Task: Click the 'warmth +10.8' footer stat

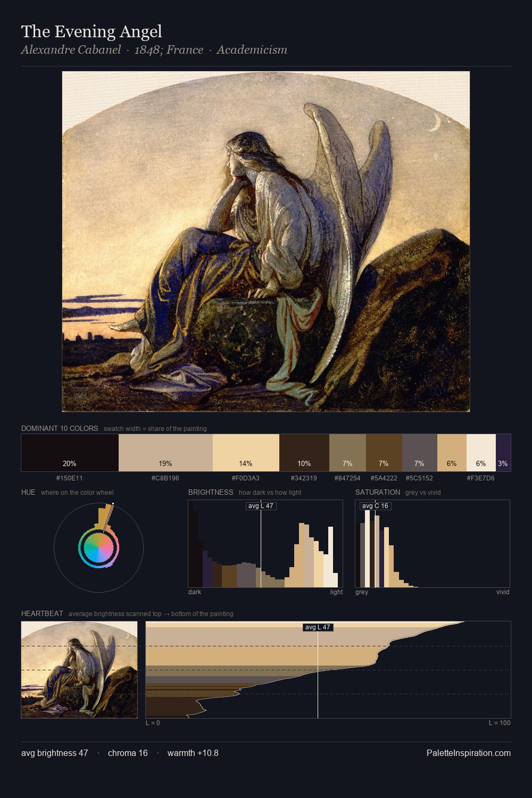Action: (x=193, y=753)
